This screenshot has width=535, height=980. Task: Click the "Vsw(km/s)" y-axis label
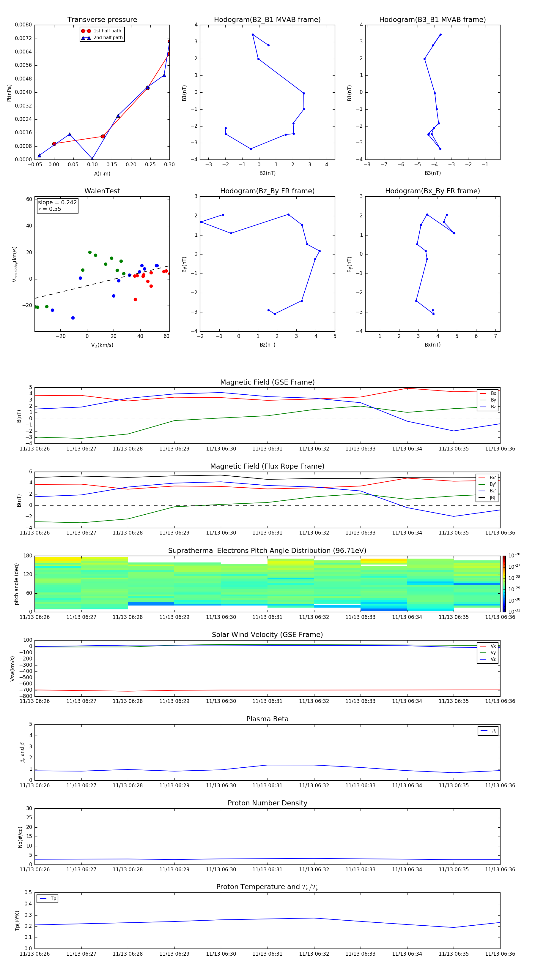pyautogui.click(x=12, y=668)
